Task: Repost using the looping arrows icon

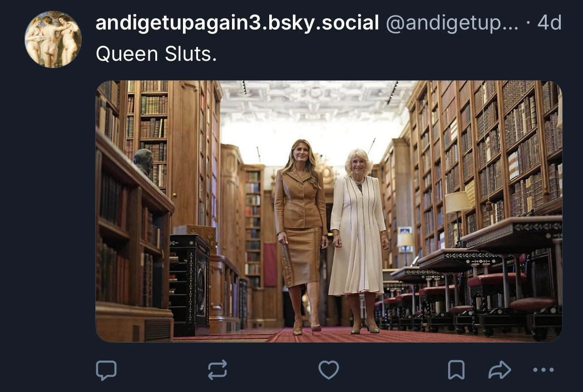Action: 217,370
